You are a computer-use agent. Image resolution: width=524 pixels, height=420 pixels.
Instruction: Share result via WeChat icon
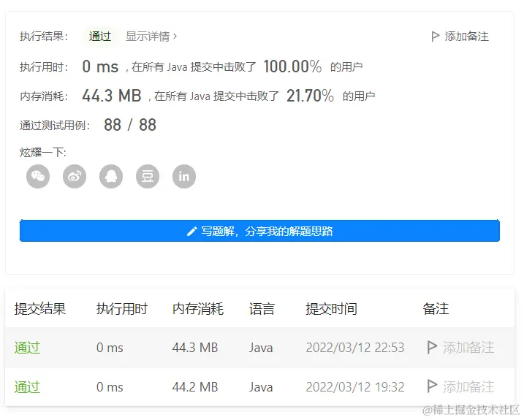pyautogui.click(x=38, y=176)
